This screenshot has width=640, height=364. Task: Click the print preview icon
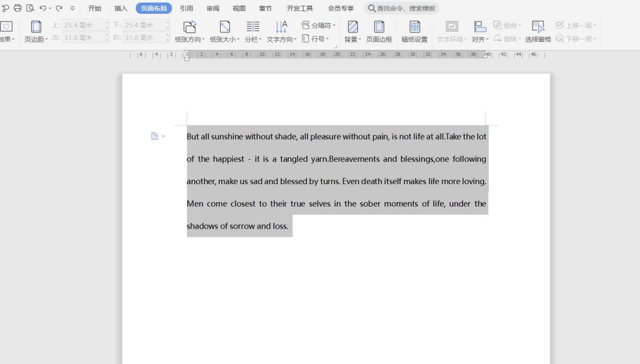click(30, 8)
